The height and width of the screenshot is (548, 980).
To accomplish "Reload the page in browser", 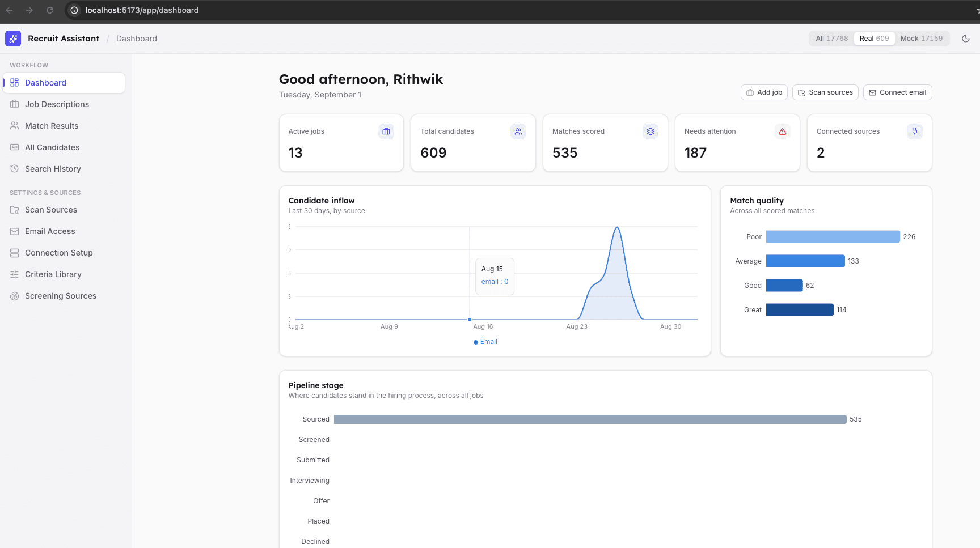I will [x=50, y=10].
